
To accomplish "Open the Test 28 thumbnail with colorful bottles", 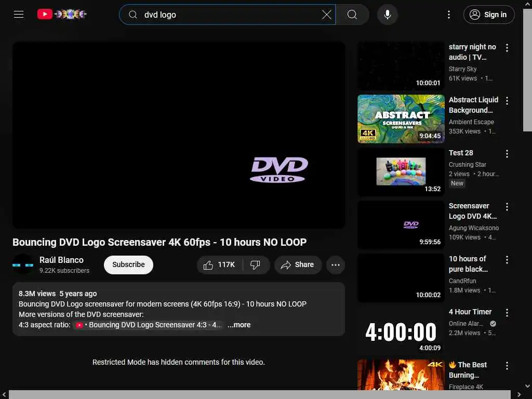I will coord(401,171).
